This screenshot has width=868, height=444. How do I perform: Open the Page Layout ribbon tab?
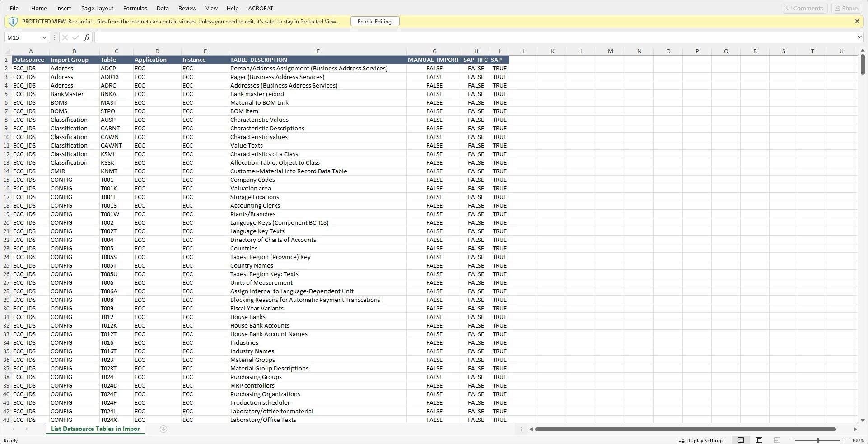pos(97,8)
